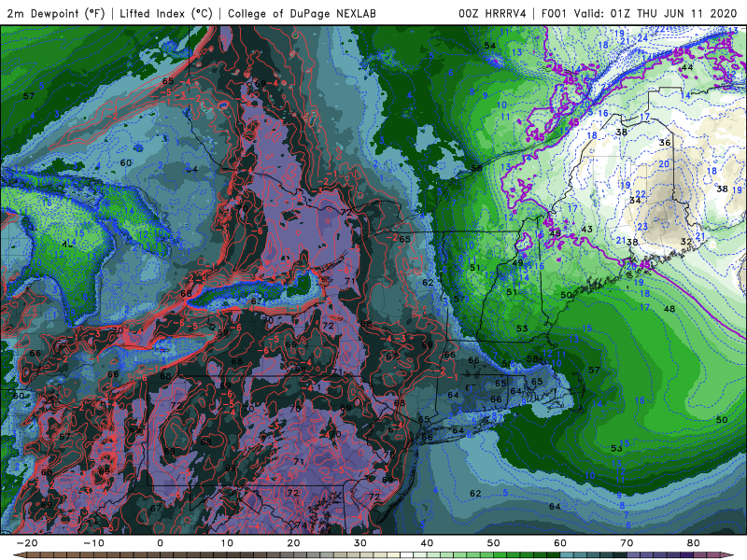Click the black '54' dewpoint value
Image resolution: width=747 pixels, height=560 pixels.
(x=489, y=46)
